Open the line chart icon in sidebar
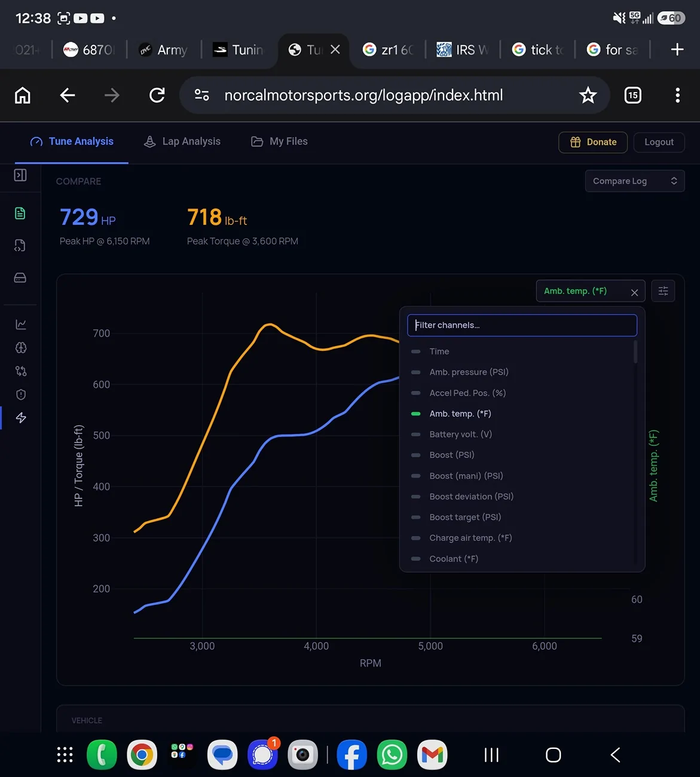 21,325
